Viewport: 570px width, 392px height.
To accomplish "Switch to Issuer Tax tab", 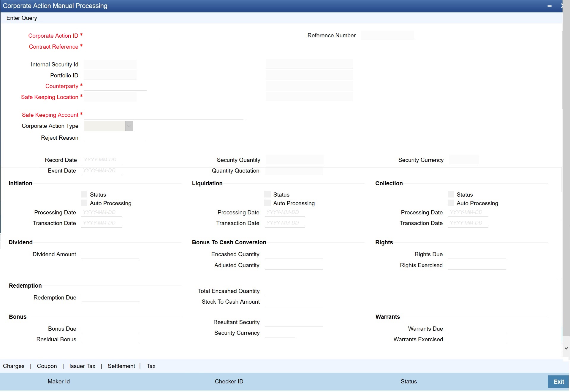I will (82, 366).
